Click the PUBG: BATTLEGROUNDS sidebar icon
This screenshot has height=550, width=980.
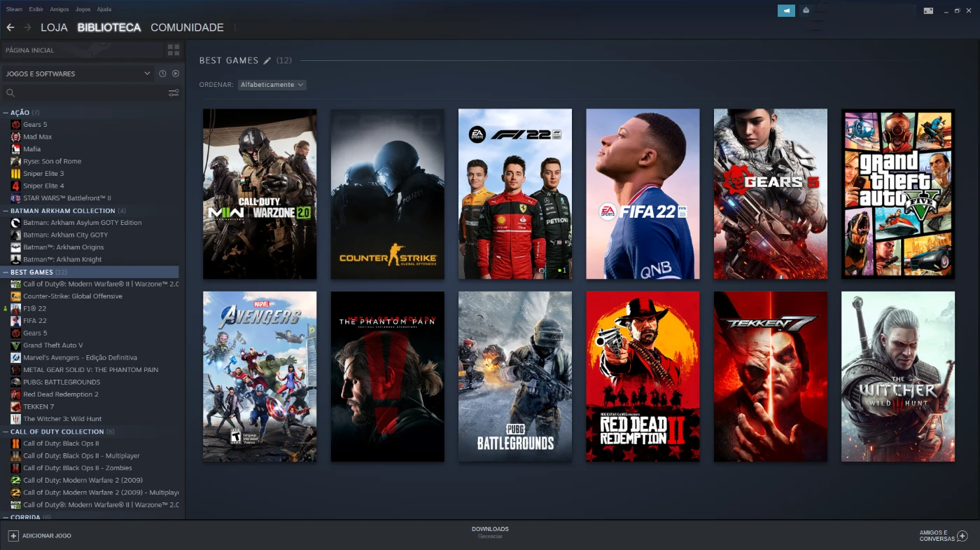tap(15, 382)
